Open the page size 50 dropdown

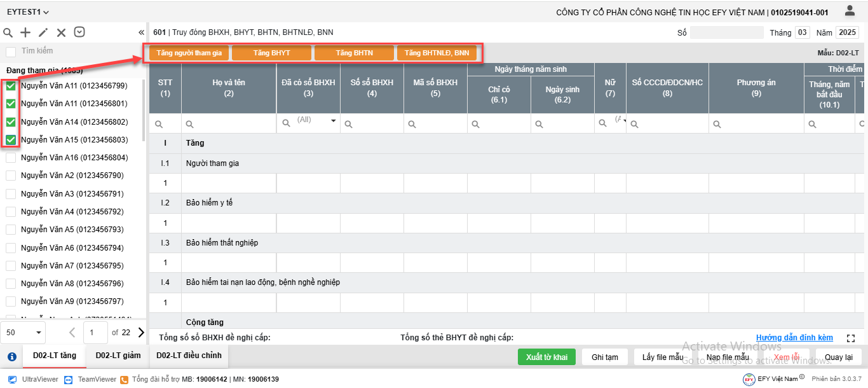click(24, 332)
